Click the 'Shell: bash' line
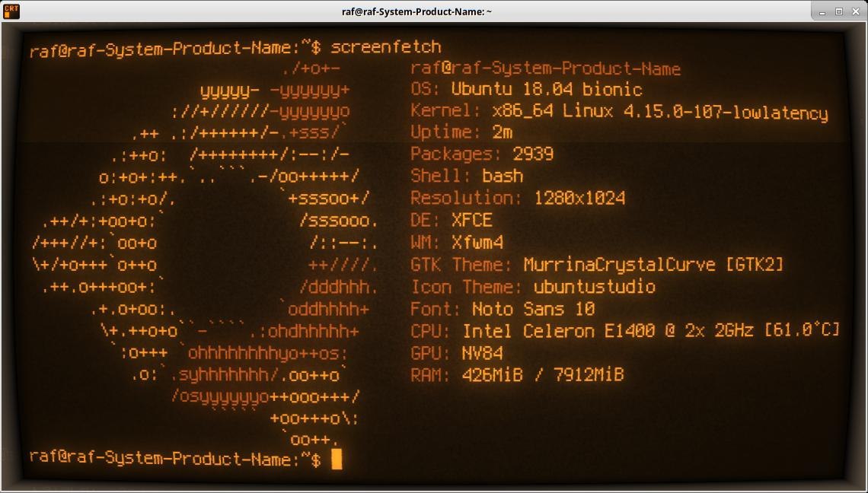The width and height of the screenshot is (868, 493). pos(467,176)
